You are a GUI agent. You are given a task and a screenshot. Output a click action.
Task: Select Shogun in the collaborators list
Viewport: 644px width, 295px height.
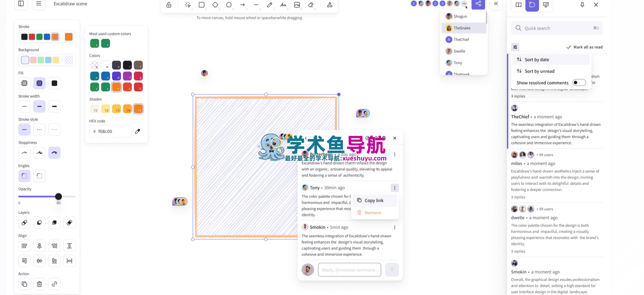(464, 16)
